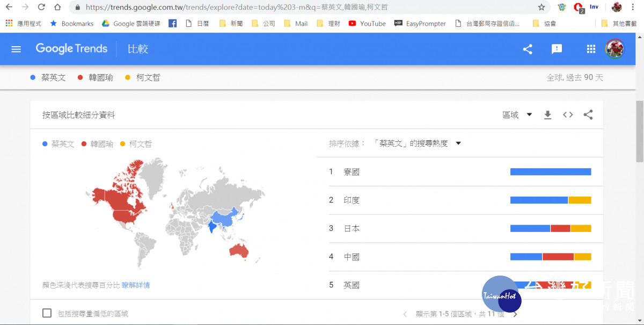644x325 pixels.
Task: Click the 柯文哲 map legend entry
Action: tap(136, 144)
